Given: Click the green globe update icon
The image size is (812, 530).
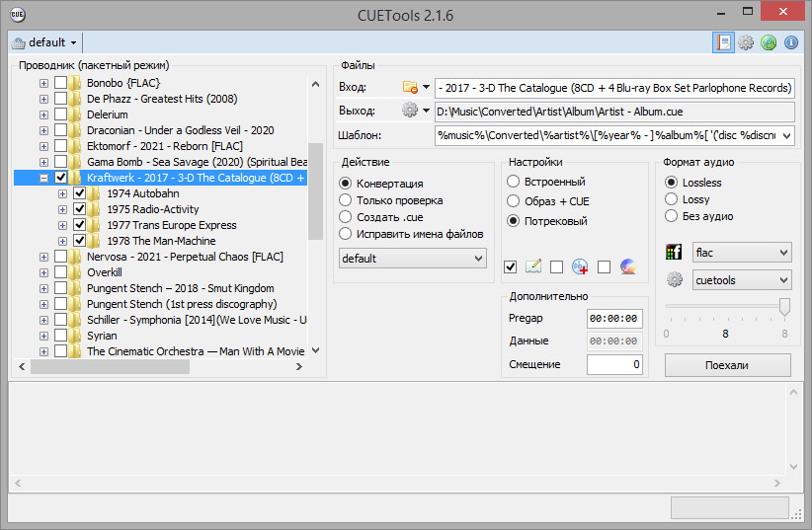Looking at the screenshot, I should pos(769,42).
